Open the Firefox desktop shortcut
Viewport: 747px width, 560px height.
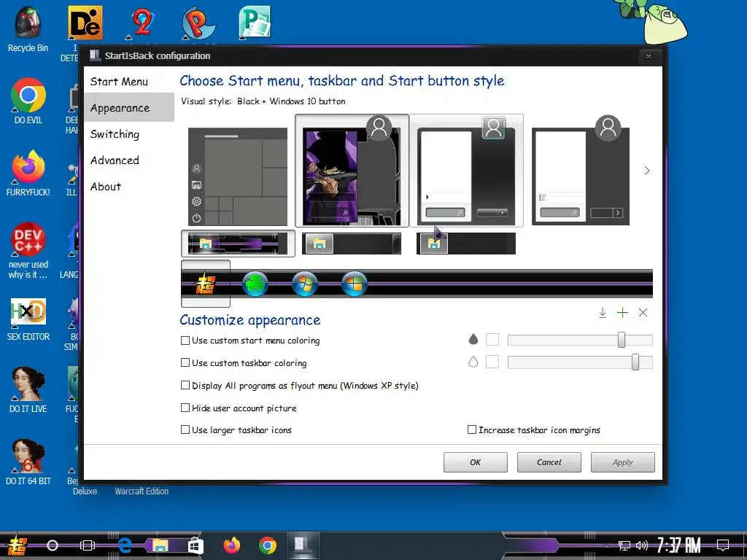pyautogui.click(x=28, y=173)
